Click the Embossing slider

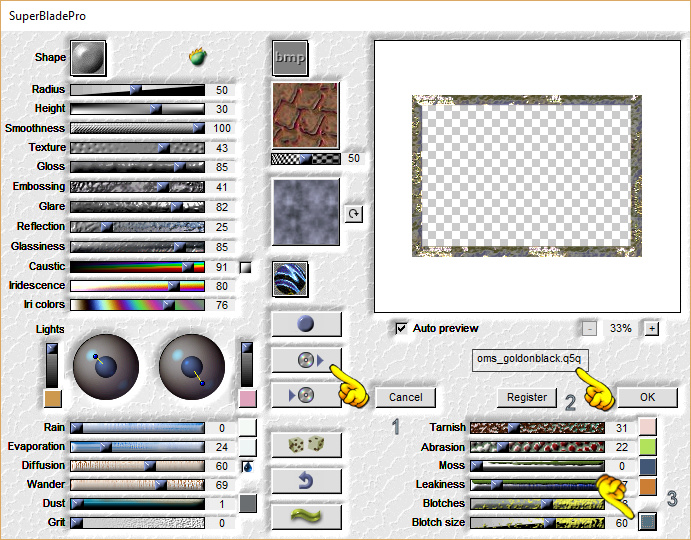tap(137, 187)
